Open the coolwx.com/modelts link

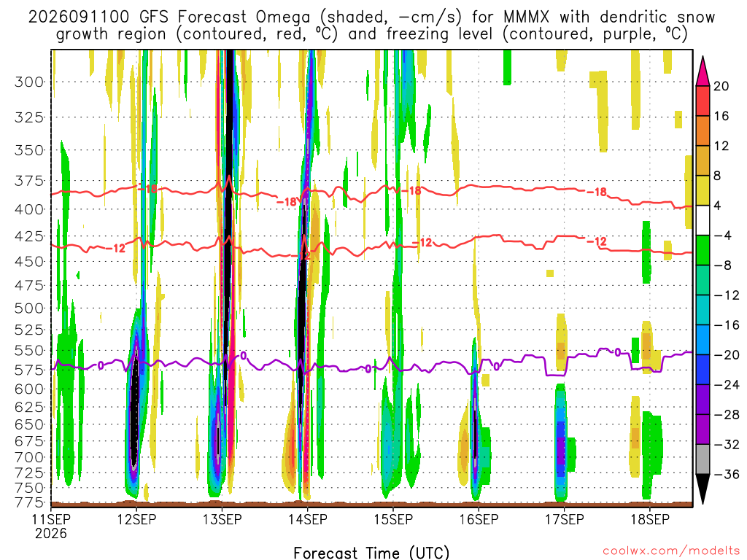pos(671,551)
